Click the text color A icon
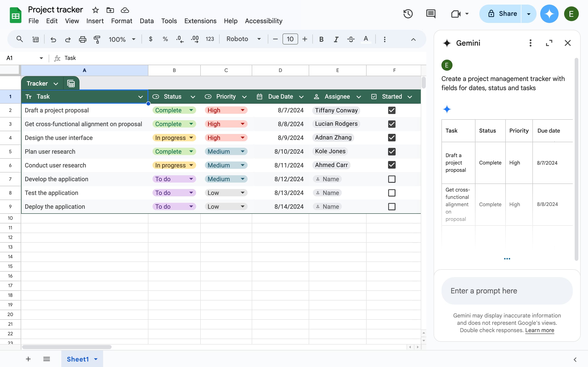Viewport: 588px width, 367px height. pyautogui.click(x=366, y=39)
